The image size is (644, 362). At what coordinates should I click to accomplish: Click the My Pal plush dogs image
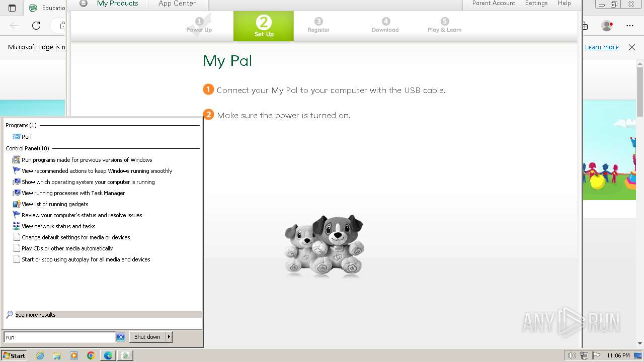(324, 245)
